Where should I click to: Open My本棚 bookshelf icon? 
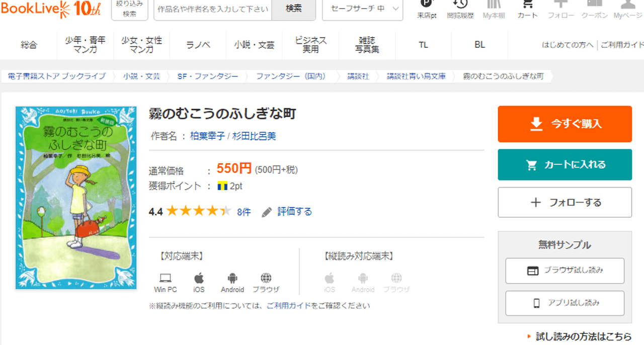[494, 5]
